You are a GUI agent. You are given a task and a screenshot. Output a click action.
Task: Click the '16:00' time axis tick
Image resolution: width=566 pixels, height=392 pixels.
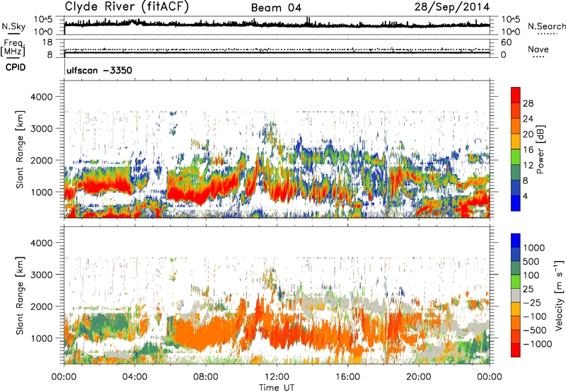(x=347, y=377)
